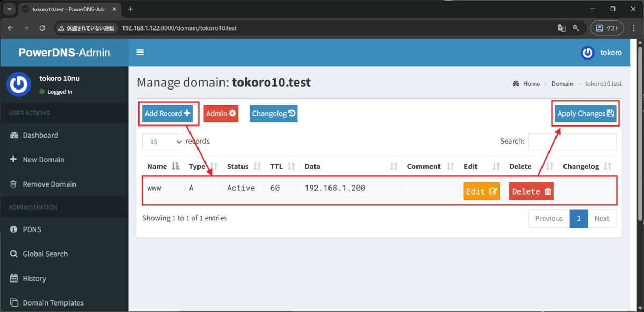Click the PowerDNS-Admin logo title
644x312 pixels.
64,53
